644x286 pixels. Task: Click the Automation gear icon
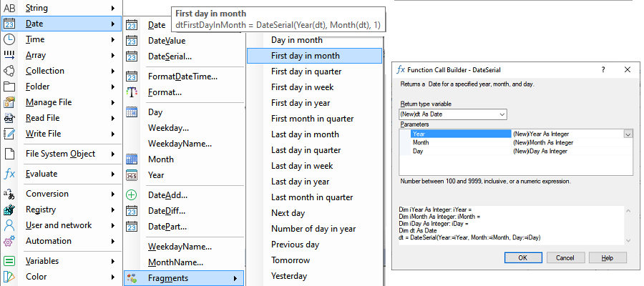point(9,241)
